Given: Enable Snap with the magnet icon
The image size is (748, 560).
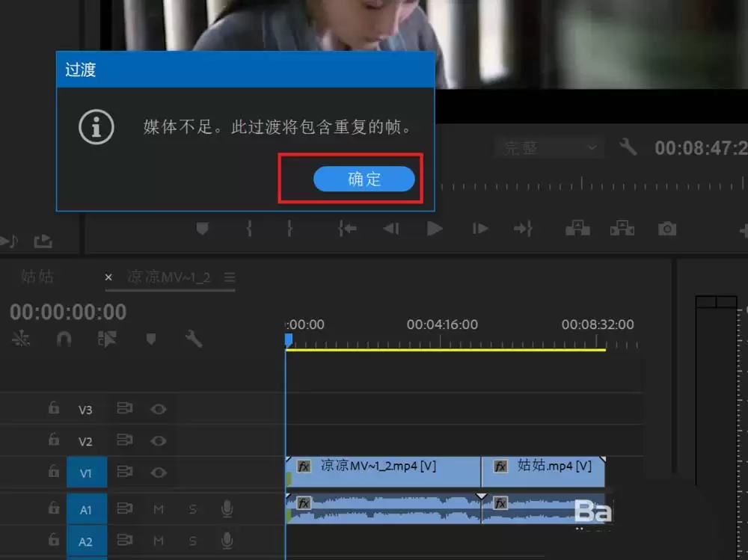Looking at the screenshot, I should (x=64, y=339).
